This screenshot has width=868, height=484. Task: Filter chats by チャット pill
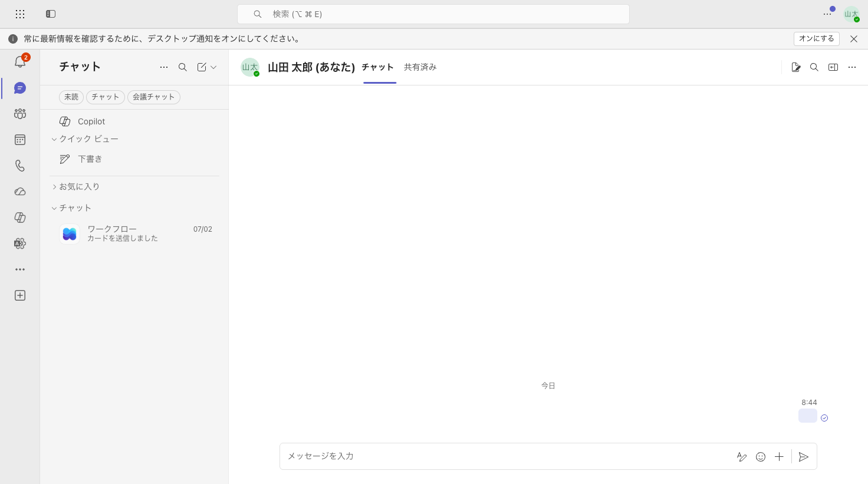pyautogui.click(x=106, y=97)
